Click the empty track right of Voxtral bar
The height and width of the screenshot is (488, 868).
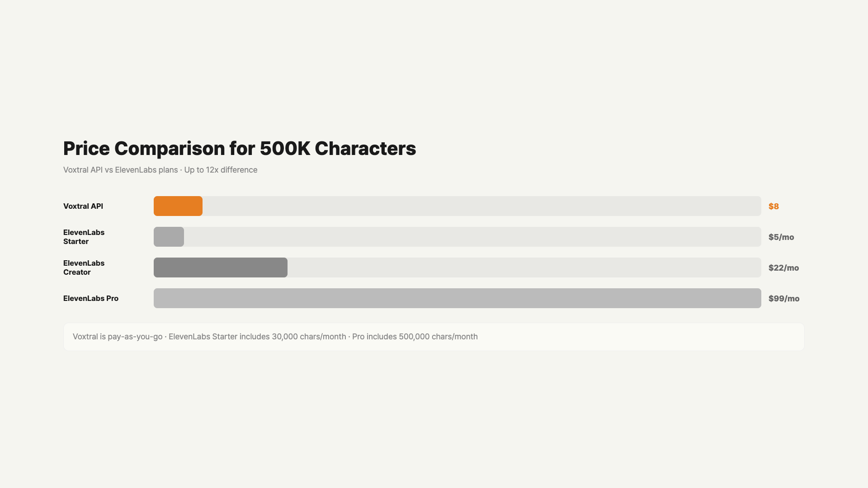coord(481,206)
